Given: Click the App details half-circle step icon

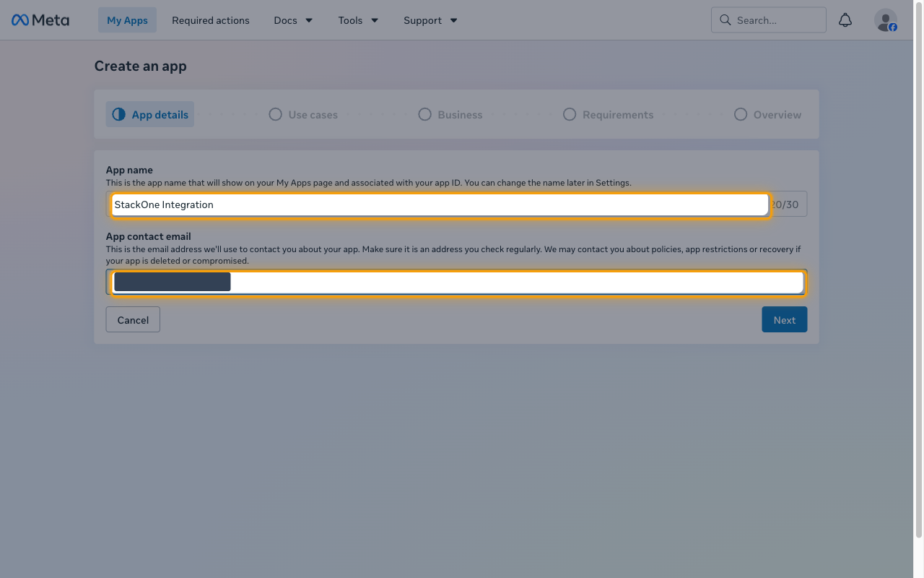Looking at the screenshot, I should (x=118, y=114).
